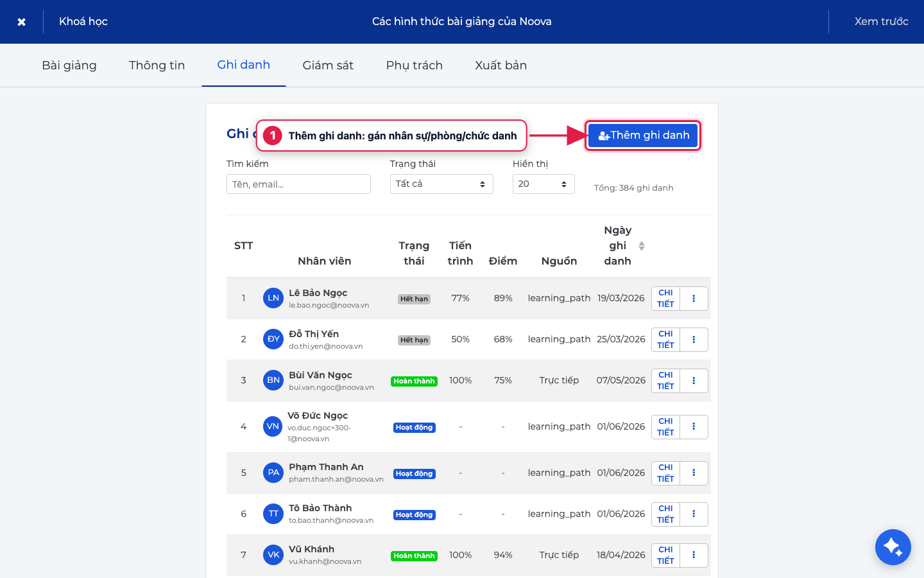Viewport: 924px width, 578px height.
Task: Click the Hết hạn badge for Lê Bảo Ngọc
Action: pos(414,299)
